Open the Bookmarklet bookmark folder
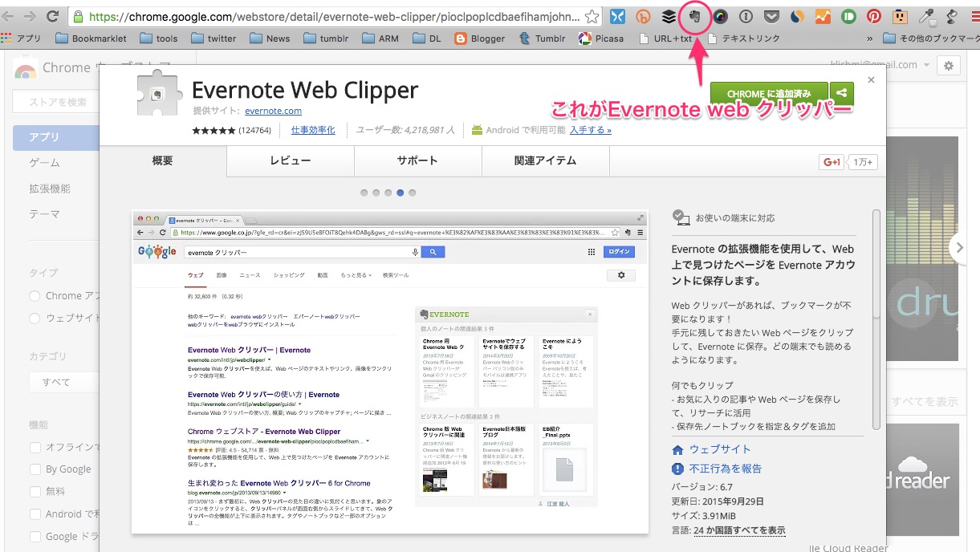980x552 pixels. tap(91, 38)
